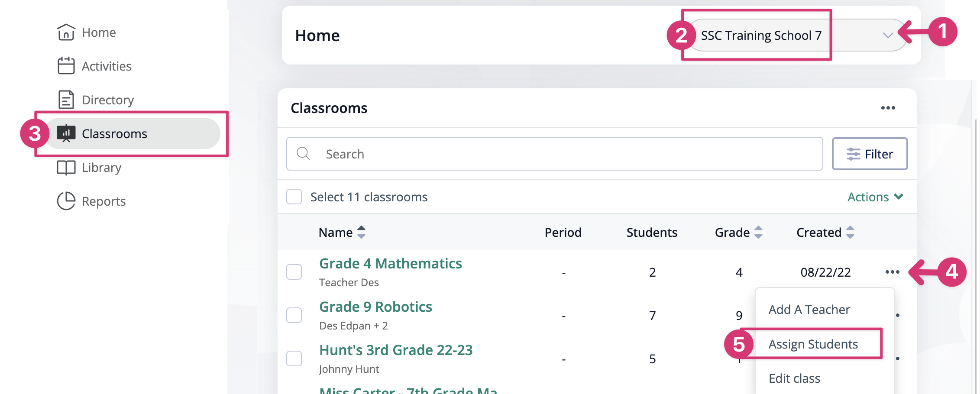Check the Grade 9 Robotics checkbox
Viewport: 980px width, 394px height.
click(294, 315)
